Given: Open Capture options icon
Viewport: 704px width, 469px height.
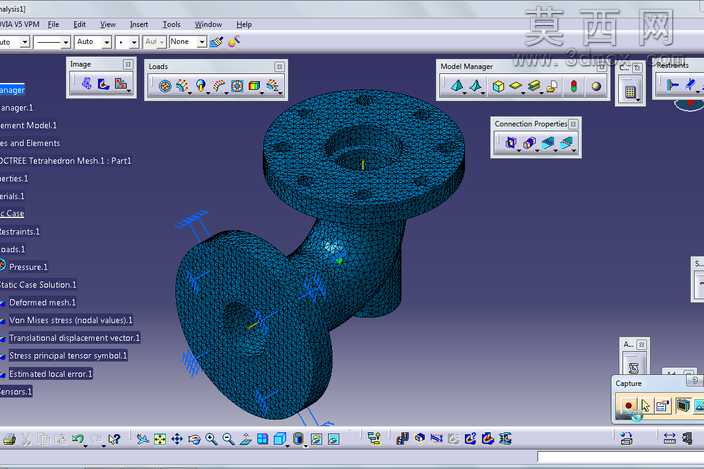Looking at the screenshot, I should [662, 406].
